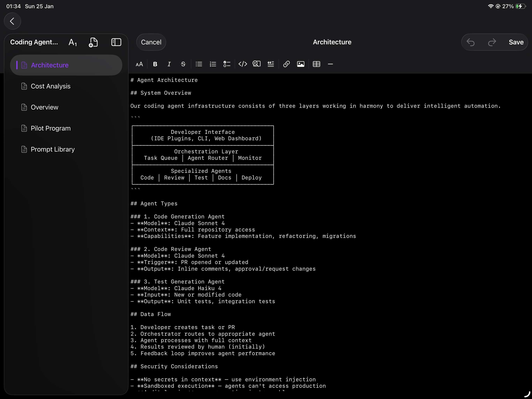The image size is (532, 399).
Task: Insert a table
Action: (x=316, y=64)
